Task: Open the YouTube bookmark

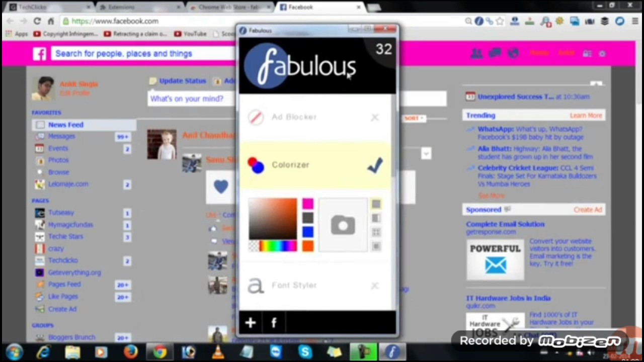Action: point(190,34)
